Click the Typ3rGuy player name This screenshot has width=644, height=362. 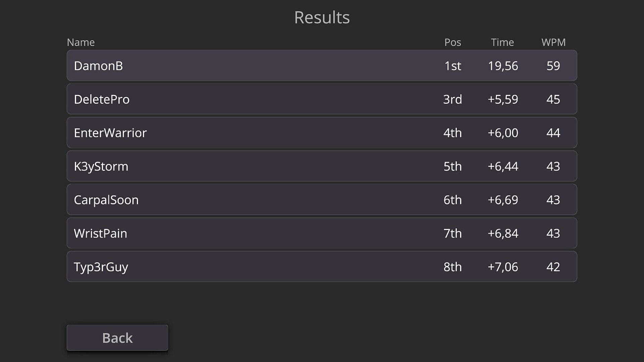101,267
